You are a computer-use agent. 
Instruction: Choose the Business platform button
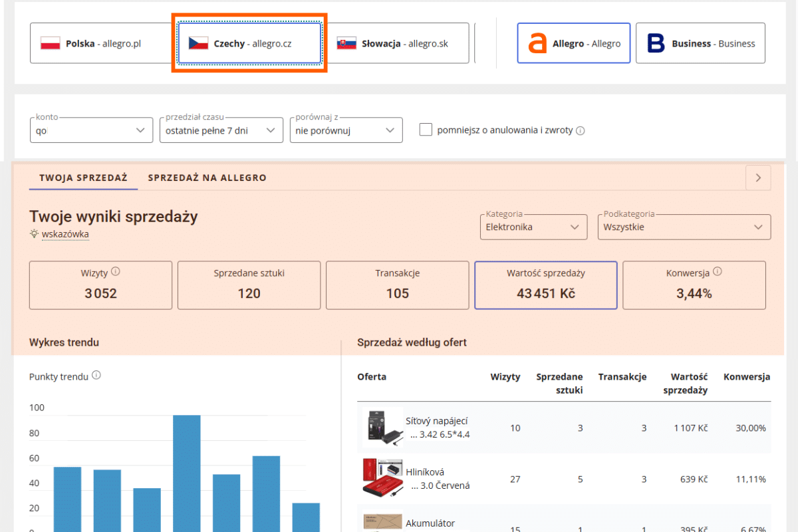click(x=700, y=43)
